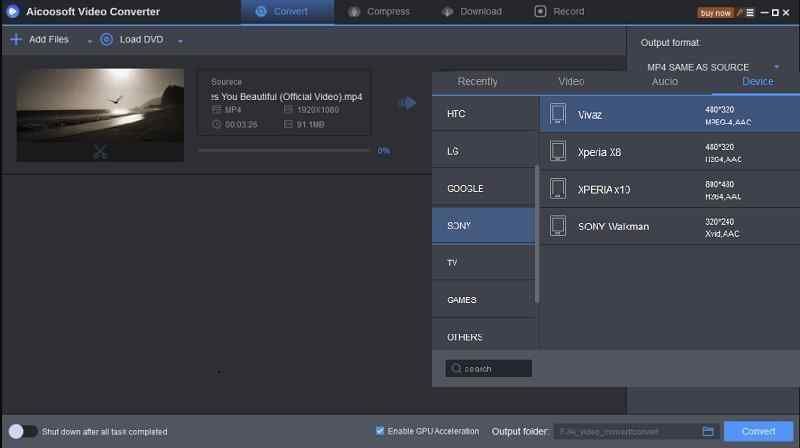The image size is (800, 448).
Task: Expand the Add Files dropdown arrow
Action: click(89, 41)
